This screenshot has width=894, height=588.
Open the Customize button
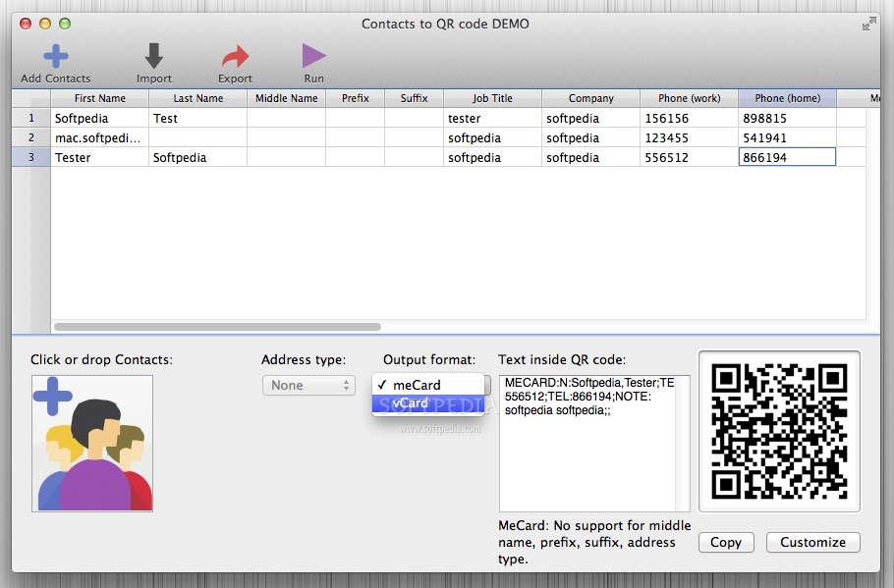click(812, 542)
